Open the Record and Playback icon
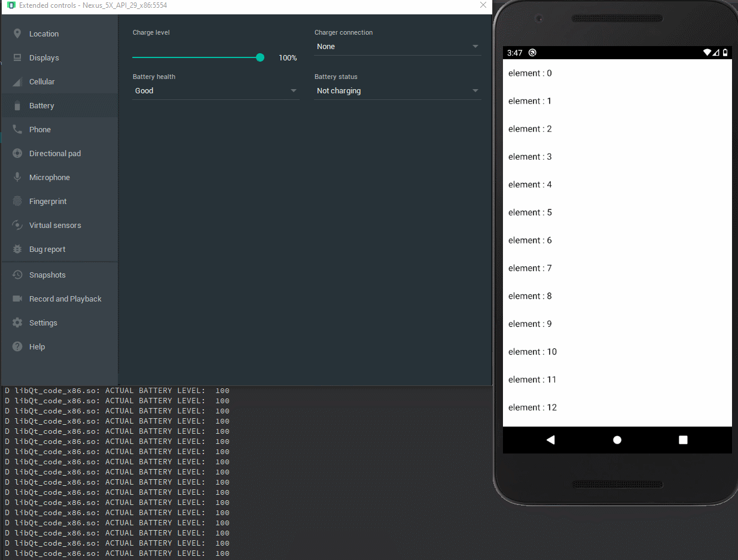Image resolution: width=738 pixels, height=560 pixels. point(18,299)
